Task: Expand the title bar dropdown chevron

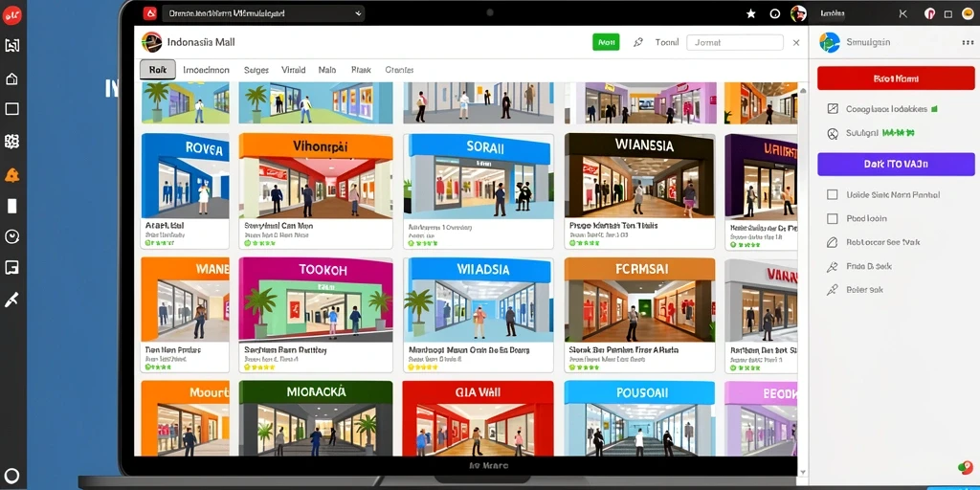Action: pos(358,13)
